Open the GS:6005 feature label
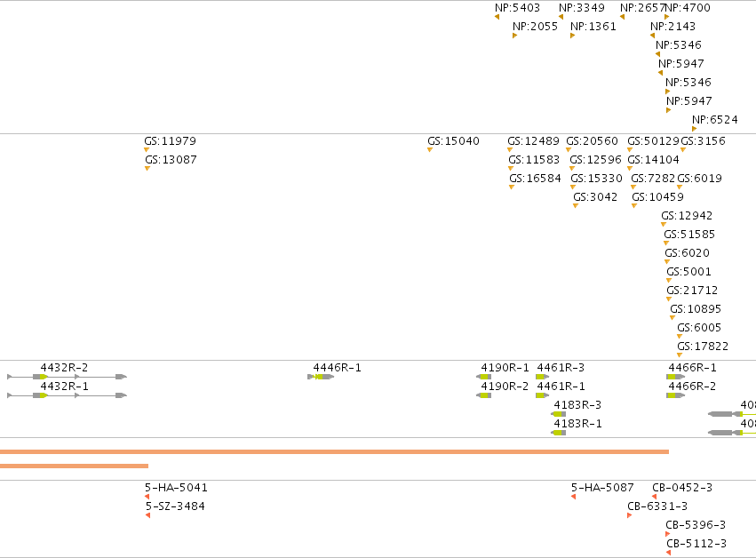This screenshot has height=558, width=756. click(699, 328)
